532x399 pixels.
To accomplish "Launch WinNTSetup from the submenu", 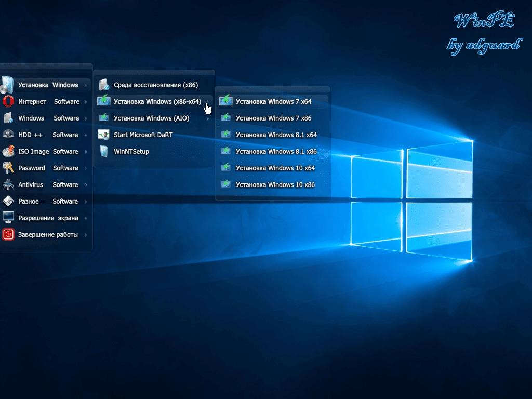I will tap(154, 151).
